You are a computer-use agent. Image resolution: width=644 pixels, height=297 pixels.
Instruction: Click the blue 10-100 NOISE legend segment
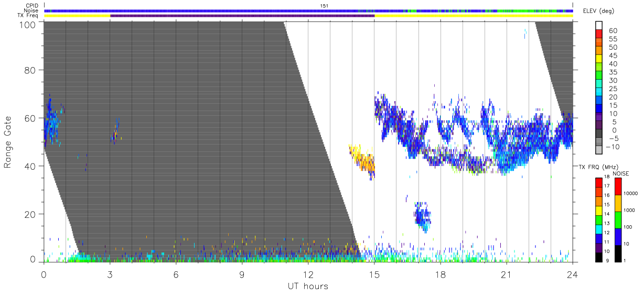coord(618,236)
